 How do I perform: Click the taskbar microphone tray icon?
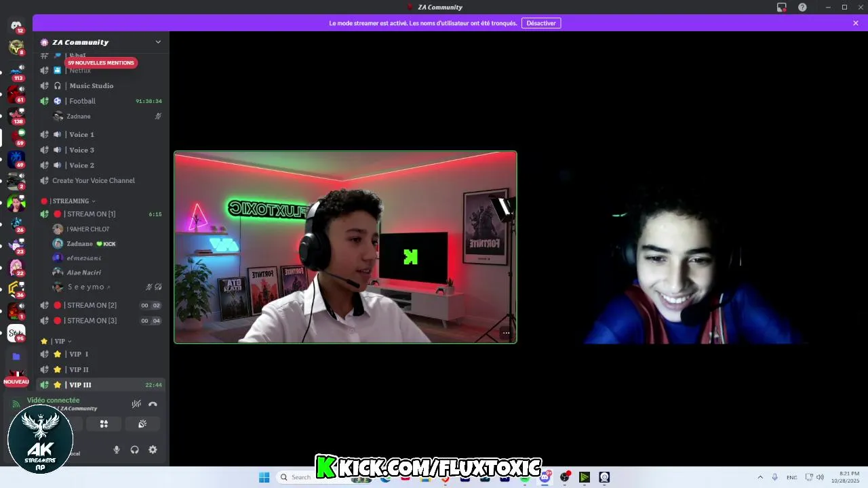coord(774,477)
